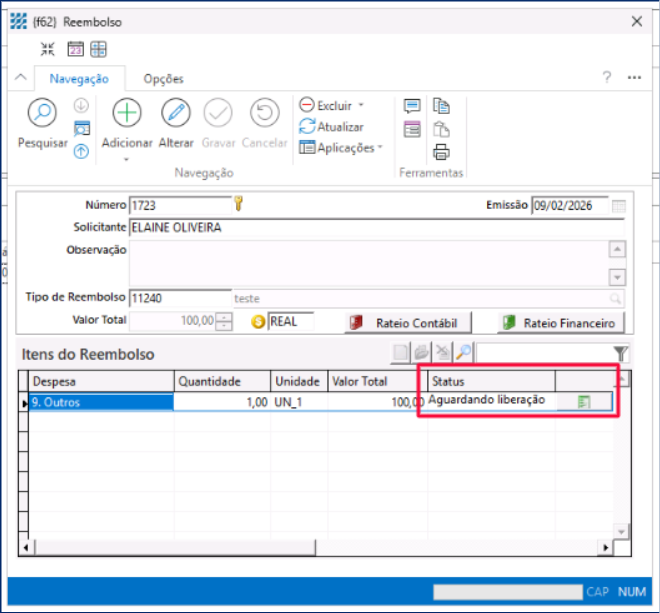Click the filter funnel icon in Itens do Reembolso

(x=621, y=353)
